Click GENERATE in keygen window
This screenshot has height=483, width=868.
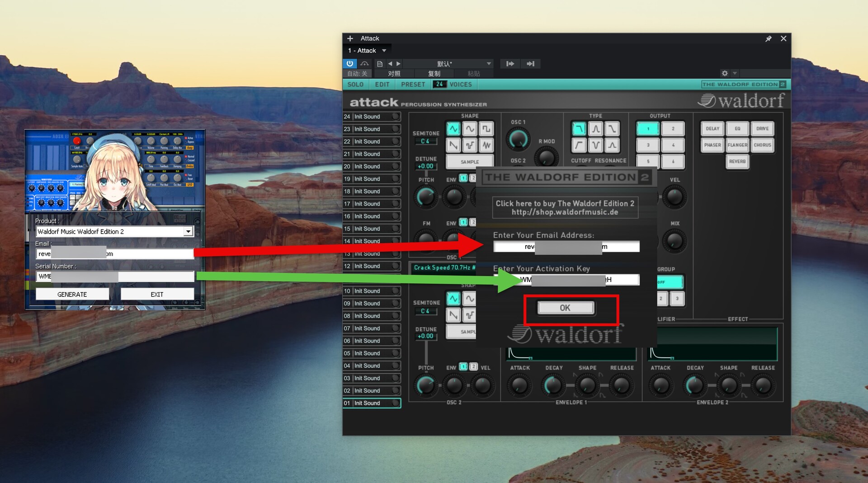[72, 294]
